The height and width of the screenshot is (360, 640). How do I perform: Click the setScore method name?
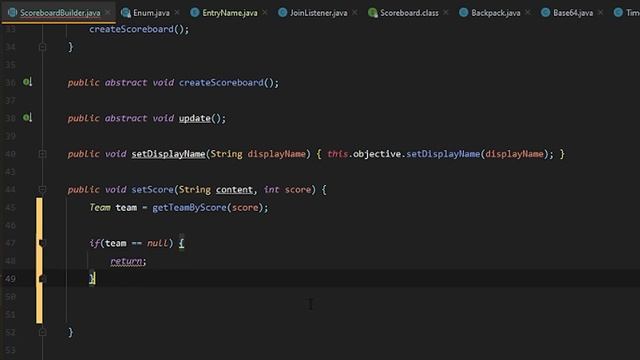152,189
